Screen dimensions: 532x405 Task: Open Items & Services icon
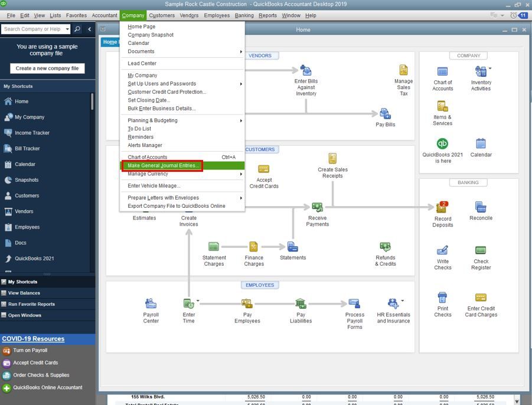click(x=442, y=106)
